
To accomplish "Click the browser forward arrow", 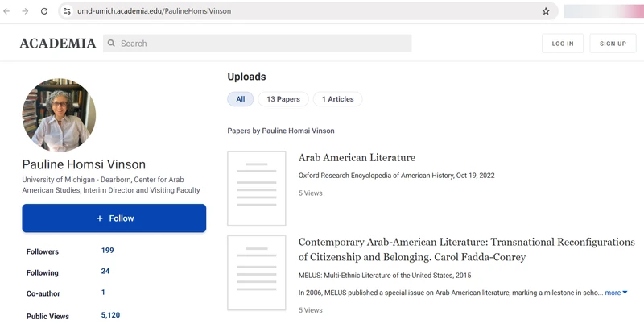I will [x=26, y=11].
